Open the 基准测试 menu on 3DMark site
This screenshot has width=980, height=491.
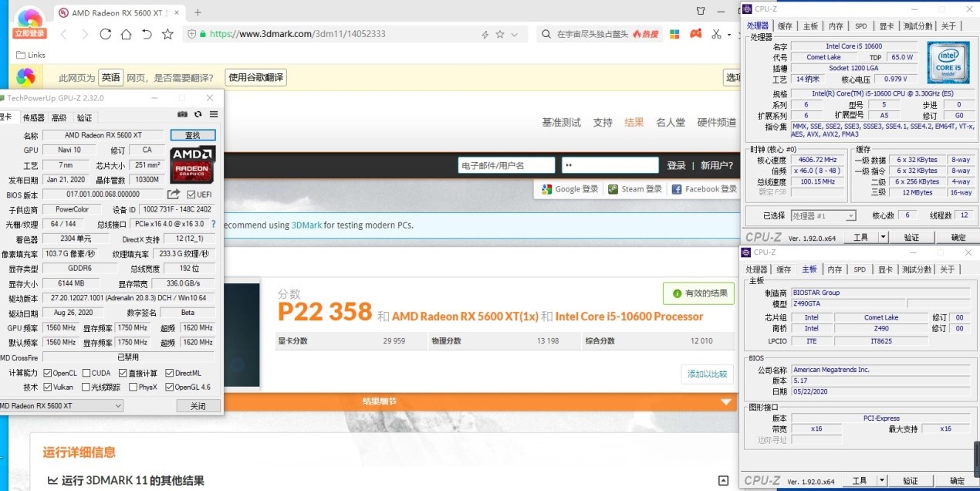[561, 123]
